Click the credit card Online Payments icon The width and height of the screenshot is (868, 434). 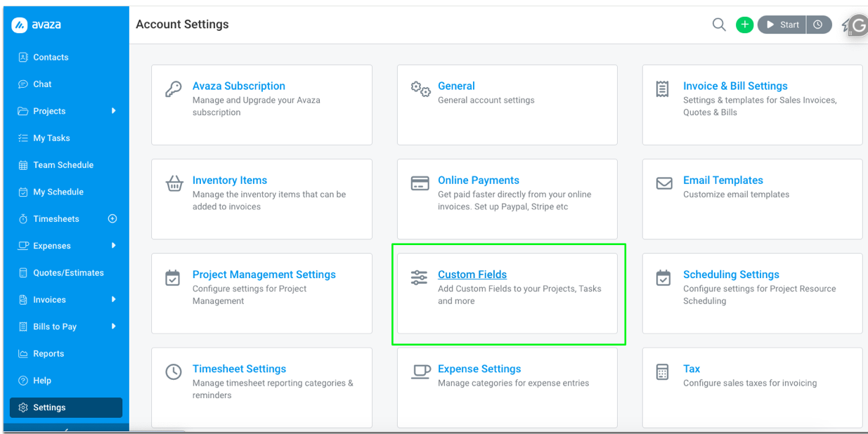[420, 183]
